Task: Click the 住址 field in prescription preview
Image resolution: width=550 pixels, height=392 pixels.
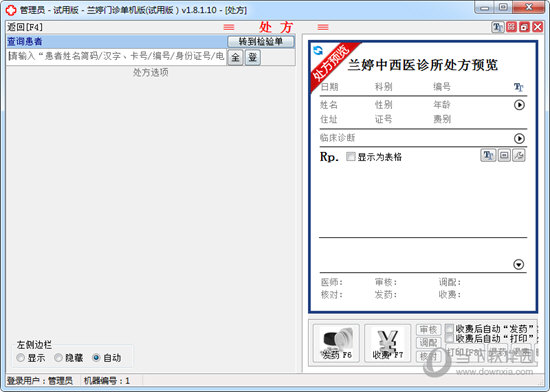Action: coord(329,119)
